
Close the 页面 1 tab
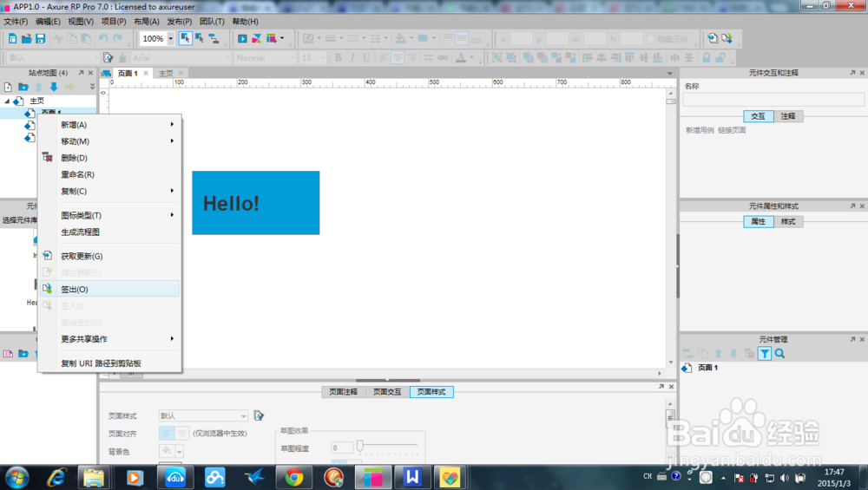click(146, 73)
